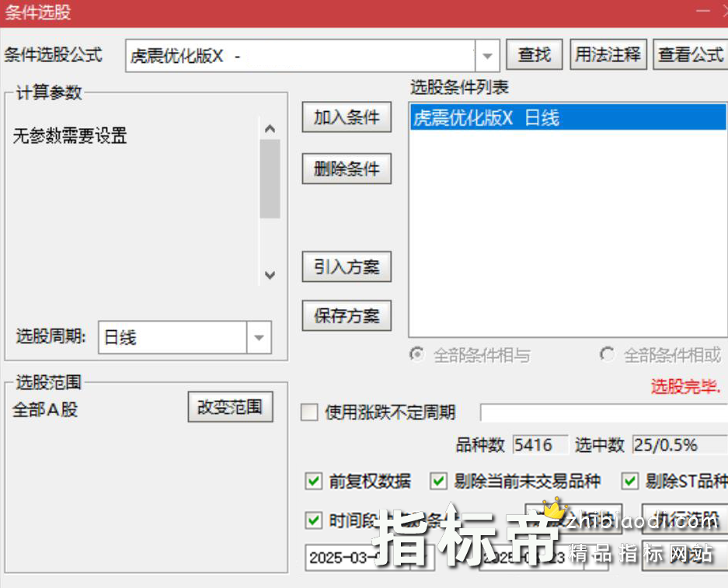Click the 查看公式 button
The width and height of the screenshot is (728, 588).
[691, 55]
